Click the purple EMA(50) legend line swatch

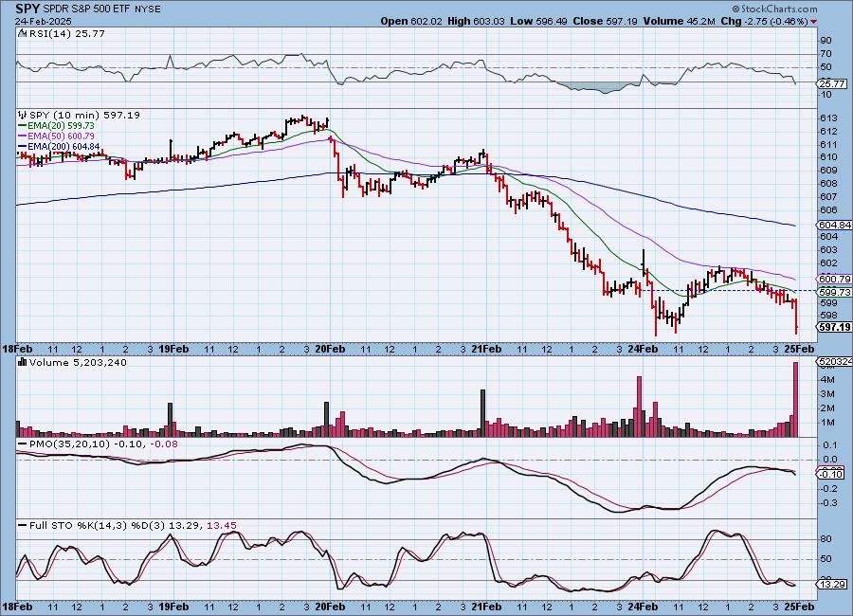[x=23, y=136]
